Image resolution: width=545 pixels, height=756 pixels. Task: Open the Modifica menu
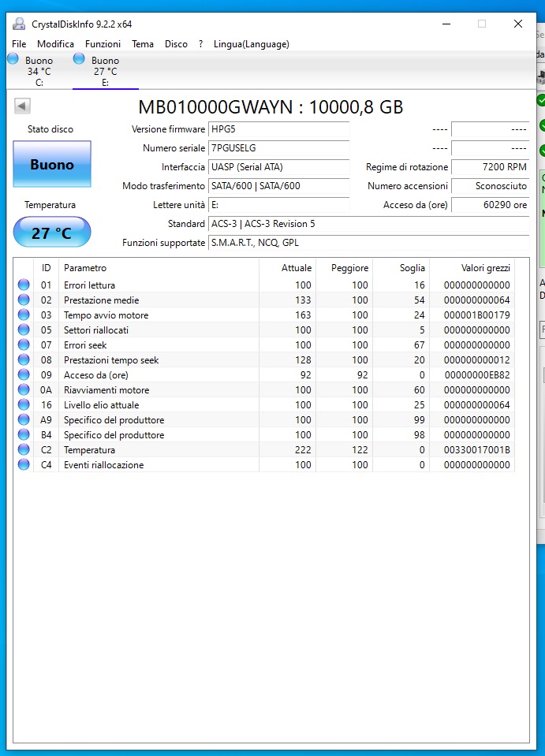click(55, 44)
